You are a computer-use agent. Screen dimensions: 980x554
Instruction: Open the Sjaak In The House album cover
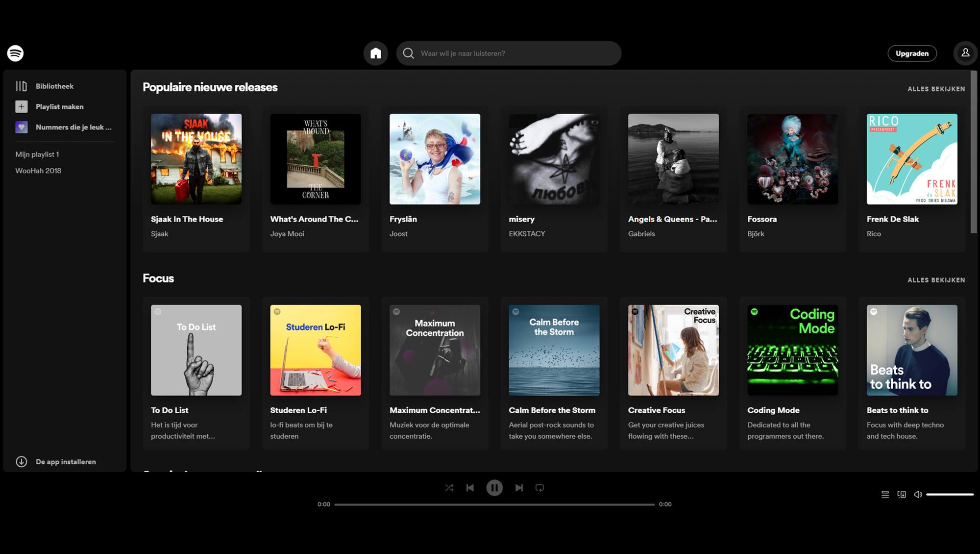(196, 159)
